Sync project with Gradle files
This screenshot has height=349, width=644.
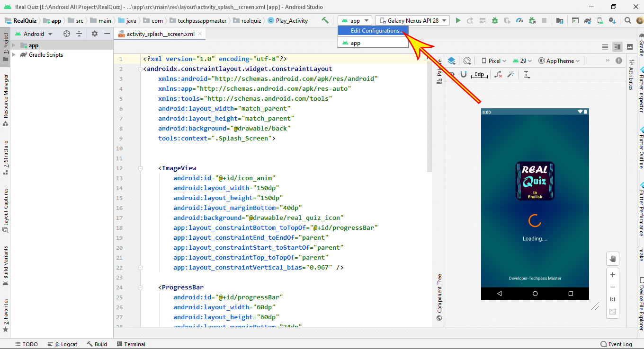[x=587, y=20]
